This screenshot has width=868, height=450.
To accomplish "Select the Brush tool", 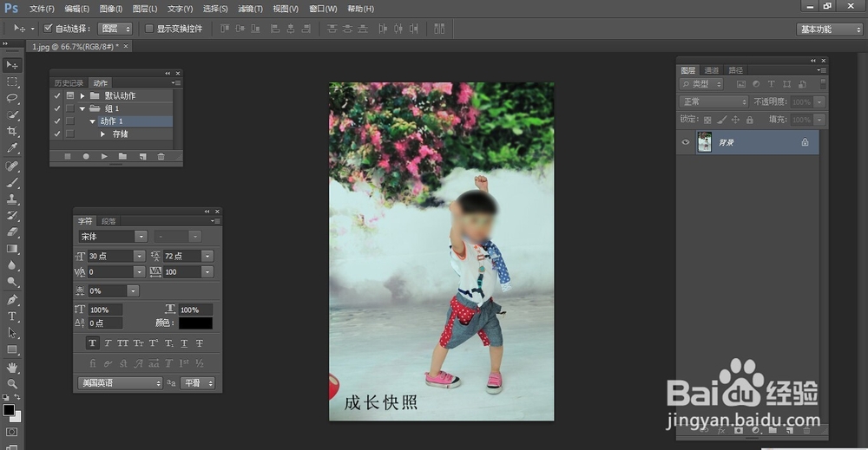I will coord(11,182).
